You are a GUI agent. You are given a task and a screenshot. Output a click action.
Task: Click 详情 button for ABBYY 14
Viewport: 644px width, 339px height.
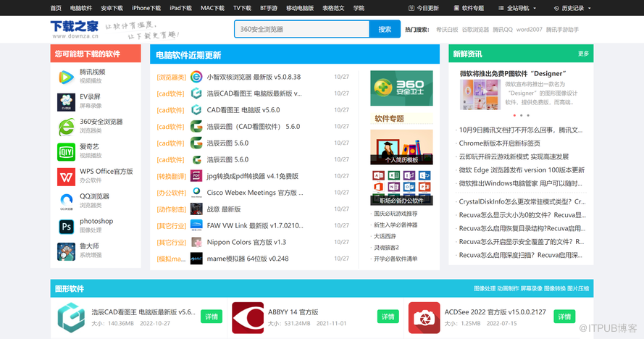coord(388,317)
